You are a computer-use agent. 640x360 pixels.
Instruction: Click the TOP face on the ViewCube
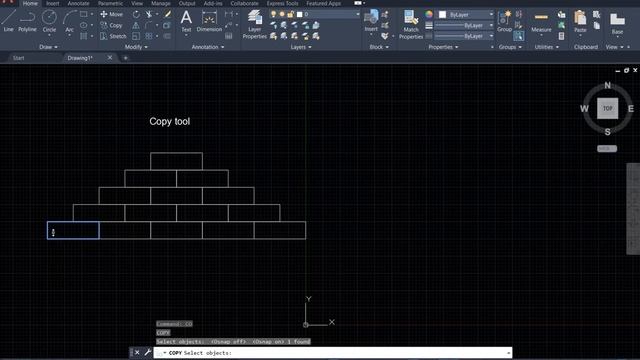(607, 109)
